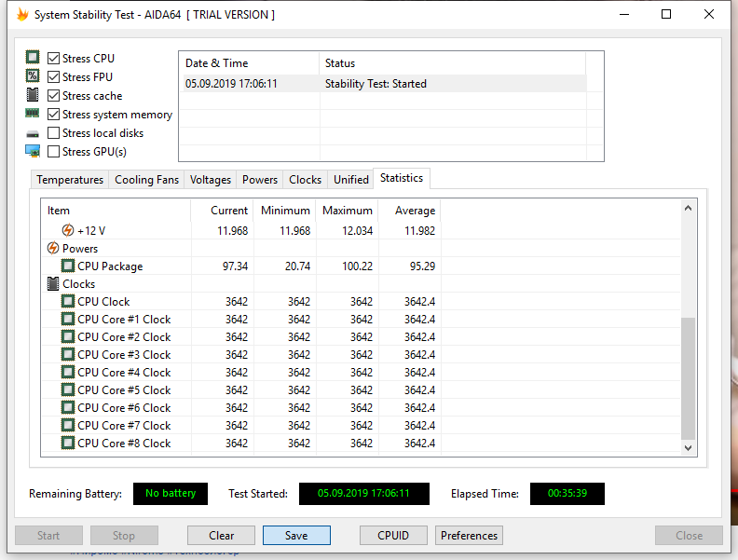This screenshot has width=738, height=560.
Task: Click the Stress FPU percent icon
Action: [33, 75]
